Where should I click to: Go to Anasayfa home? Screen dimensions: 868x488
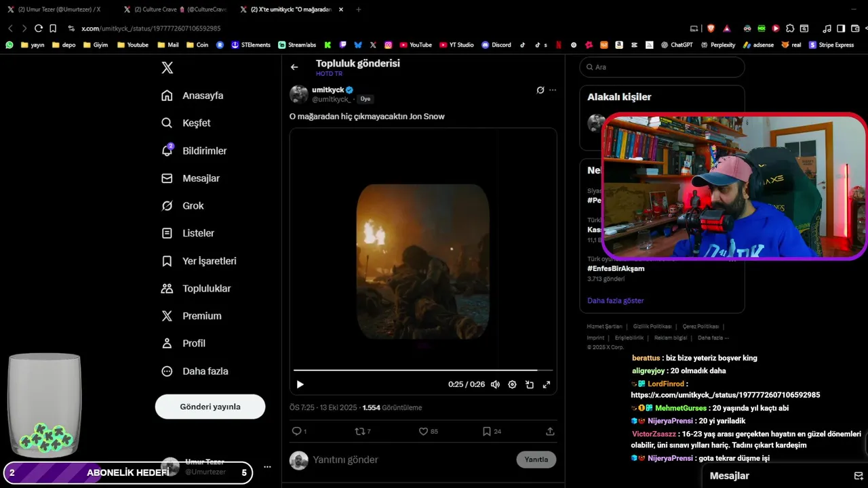pos(193,96)
